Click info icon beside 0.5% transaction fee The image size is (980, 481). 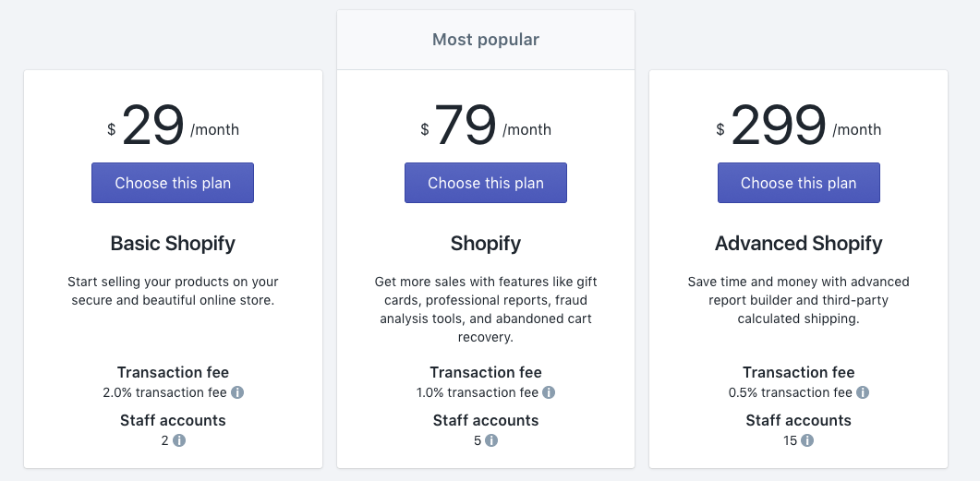tap(863, 392)
